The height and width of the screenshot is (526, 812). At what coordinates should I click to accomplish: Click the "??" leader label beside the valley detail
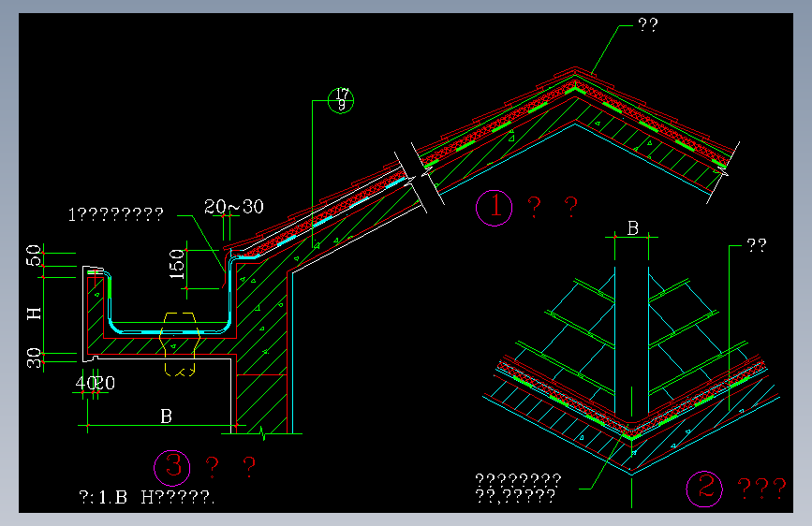coord(757,245)
